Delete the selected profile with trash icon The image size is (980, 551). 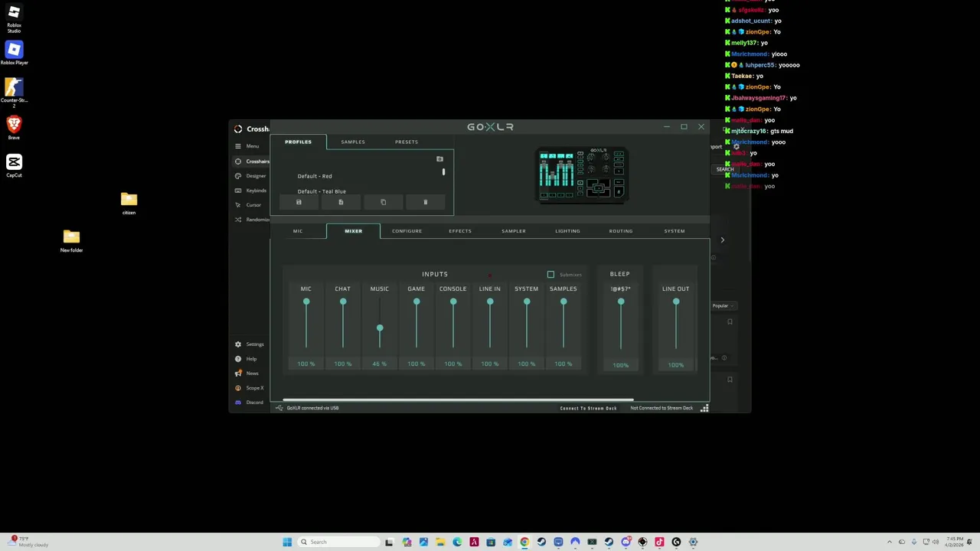tap(426, 202)
